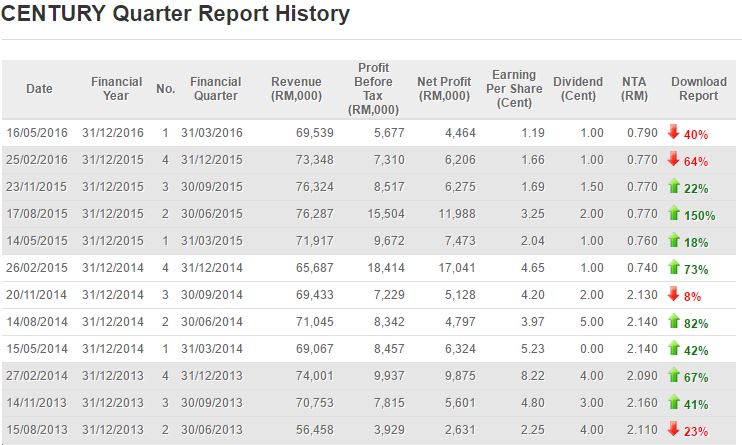Click the CENTURY Quarter Report History title

176,13
